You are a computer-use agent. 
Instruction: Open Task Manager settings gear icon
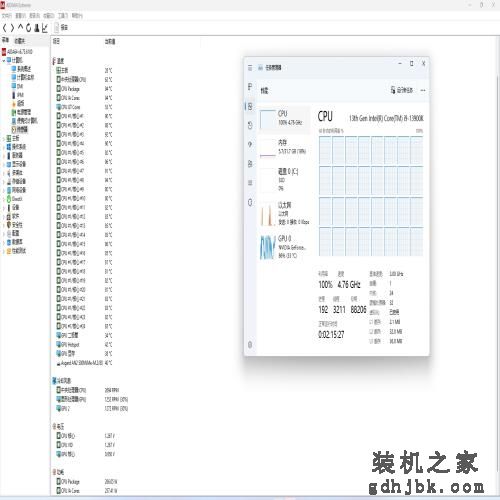[x=250, y=345]
